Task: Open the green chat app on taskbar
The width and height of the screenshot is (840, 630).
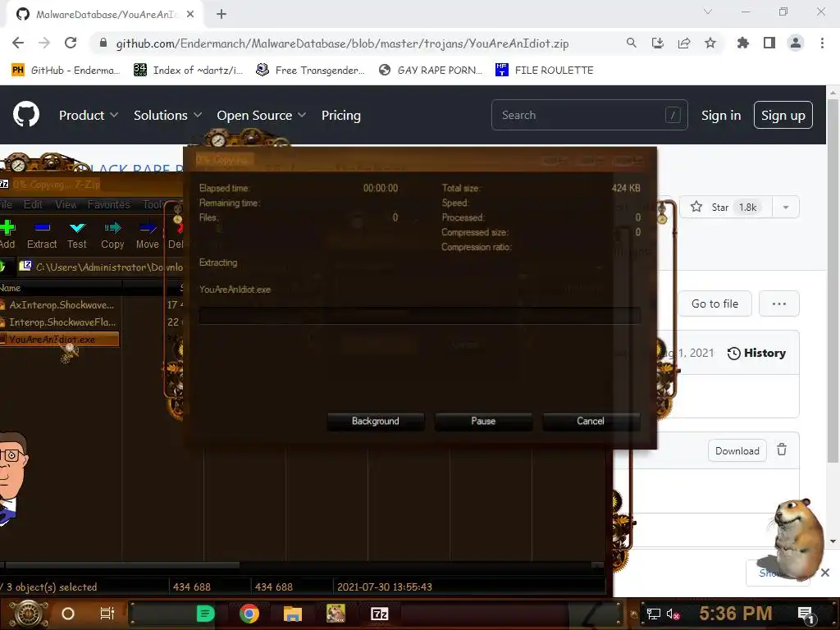Action: (x=205, y=614)
